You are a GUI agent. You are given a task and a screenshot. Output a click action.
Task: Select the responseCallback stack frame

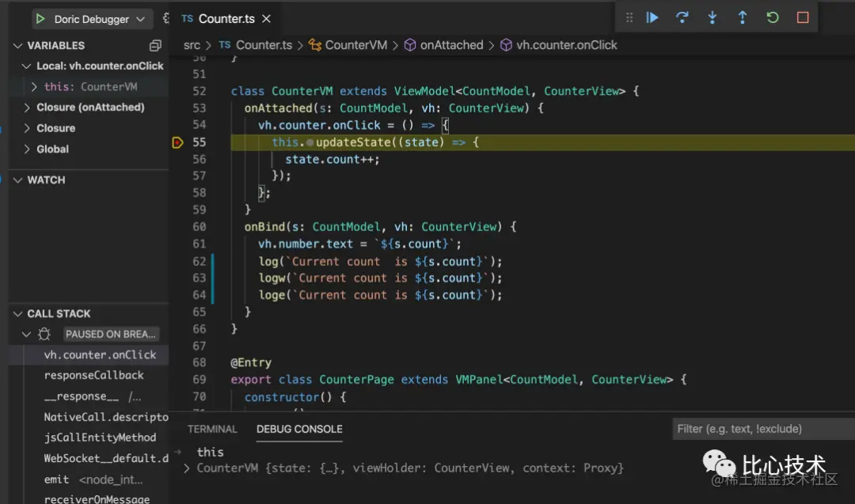(93, 375)
